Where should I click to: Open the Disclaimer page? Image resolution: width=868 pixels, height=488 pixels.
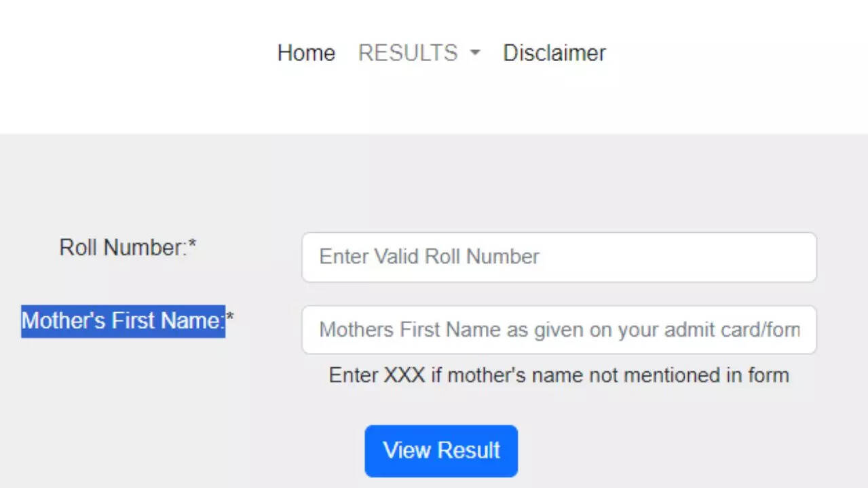click(x=554, y=53)
